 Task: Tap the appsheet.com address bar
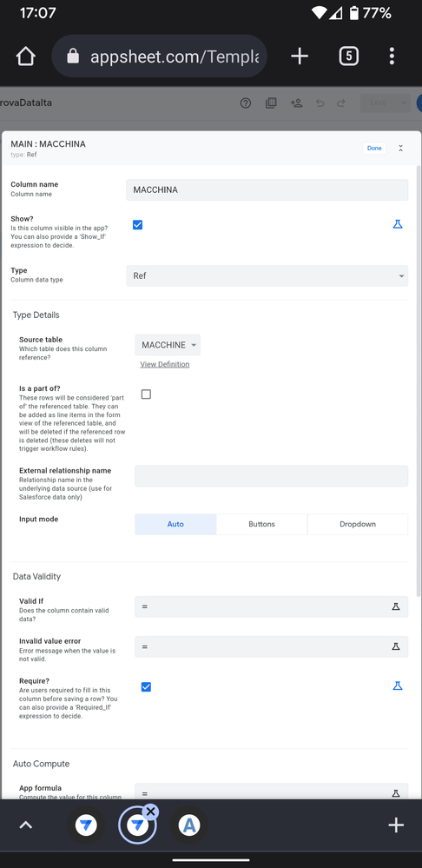tap(159, 56)
